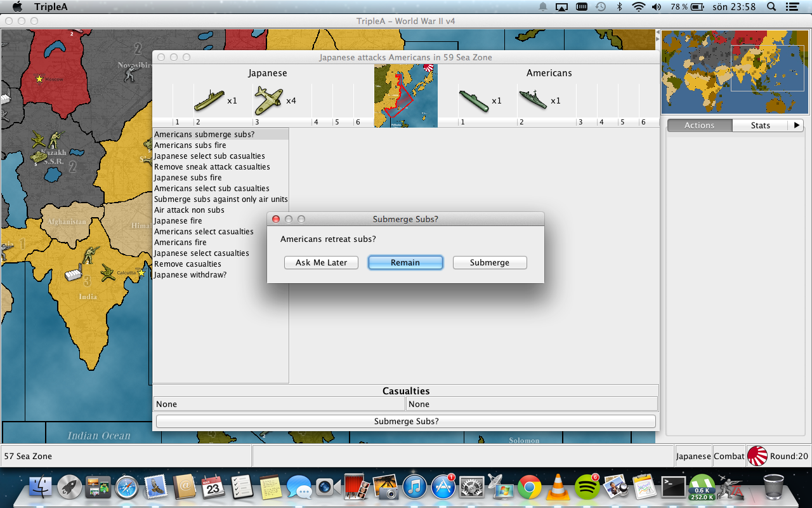Select 'Americans subs fire' step

coord(221,145)
